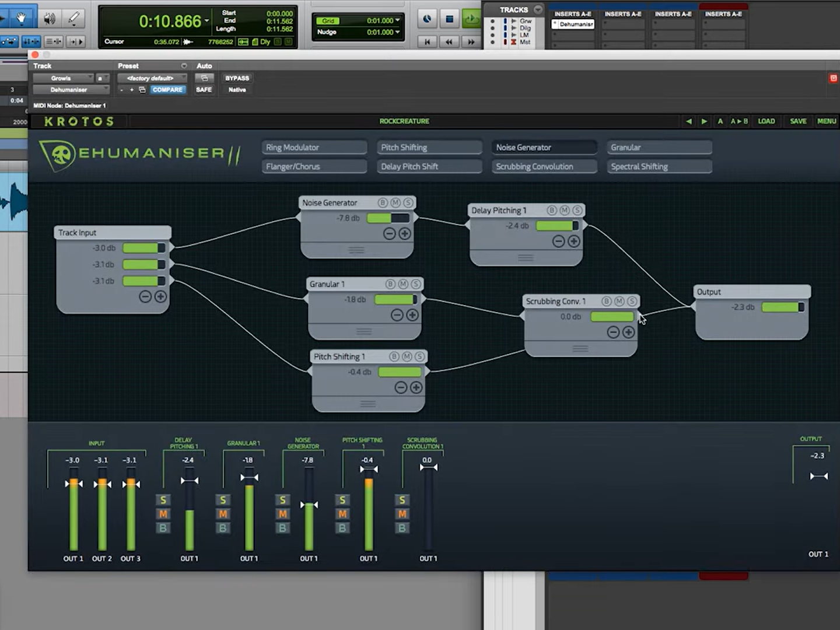Select the Pencil tool in Pro Tools
The height and width of the screenshot is (630, 840).
tap(74, 18)
